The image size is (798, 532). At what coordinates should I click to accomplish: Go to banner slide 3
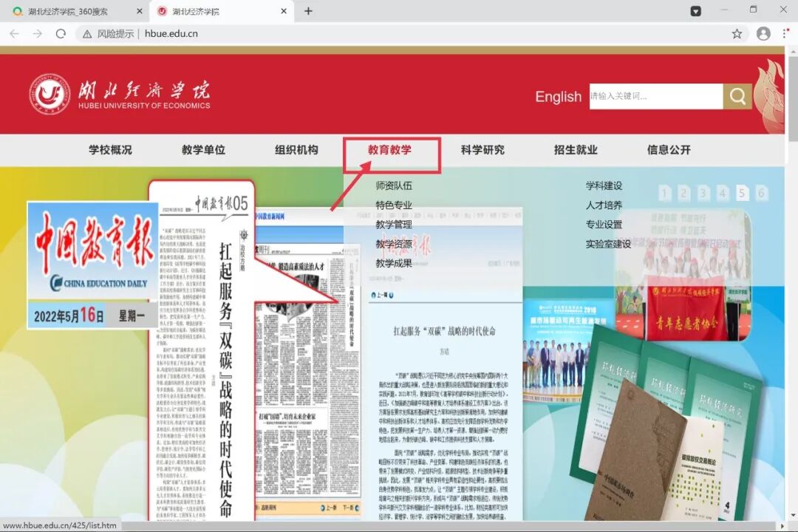coord(703,194)
